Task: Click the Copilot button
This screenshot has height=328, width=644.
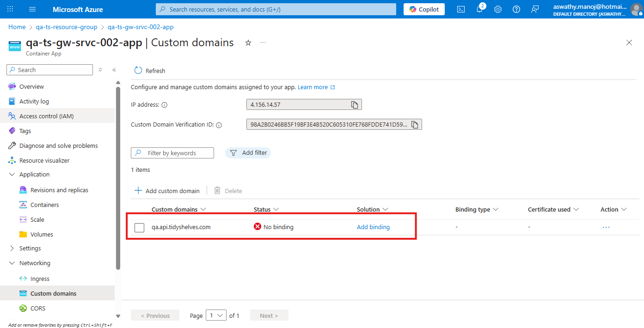Action: 424,9
